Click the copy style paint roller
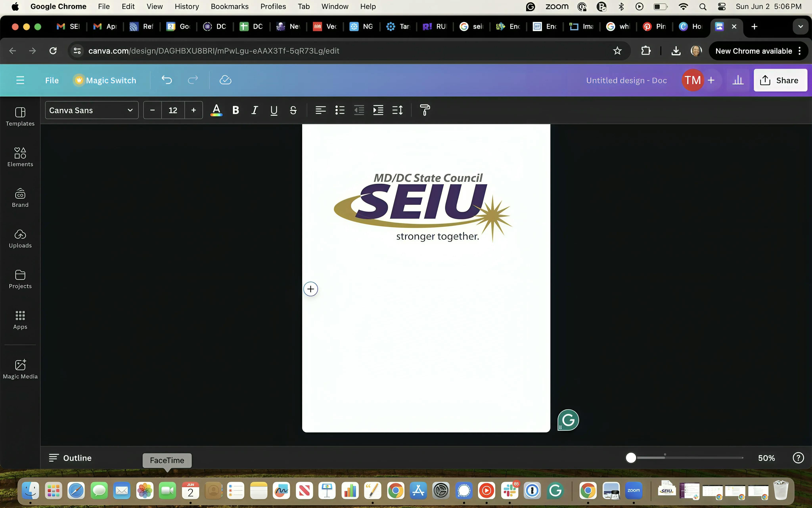This screenshot has height=508, width=812. click(425, 110)
